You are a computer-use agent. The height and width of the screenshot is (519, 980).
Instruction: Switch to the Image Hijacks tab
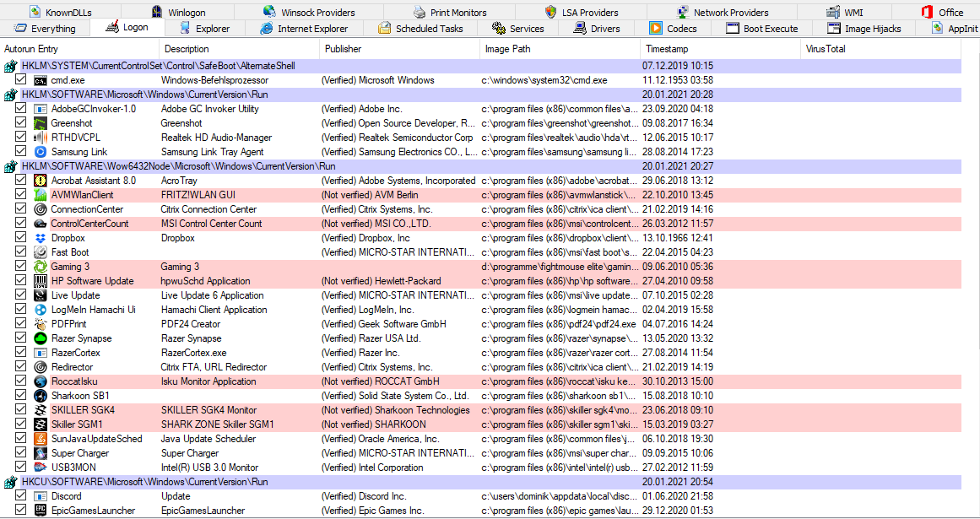863,28
